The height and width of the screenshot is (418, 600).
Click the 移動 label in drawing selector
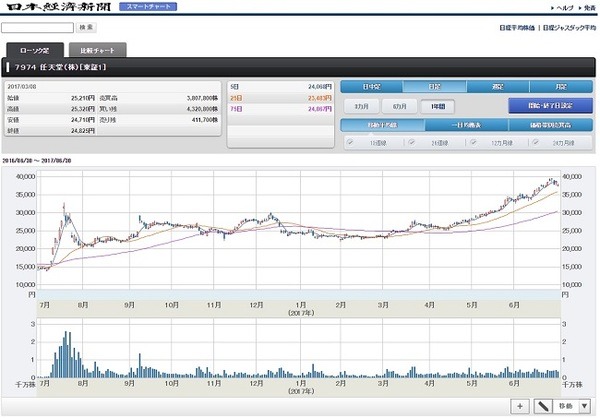[x=566, y=406]
